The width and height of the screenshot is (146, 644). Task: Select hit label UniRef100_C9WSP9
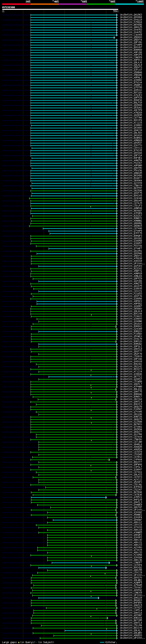tap(131, 58)
